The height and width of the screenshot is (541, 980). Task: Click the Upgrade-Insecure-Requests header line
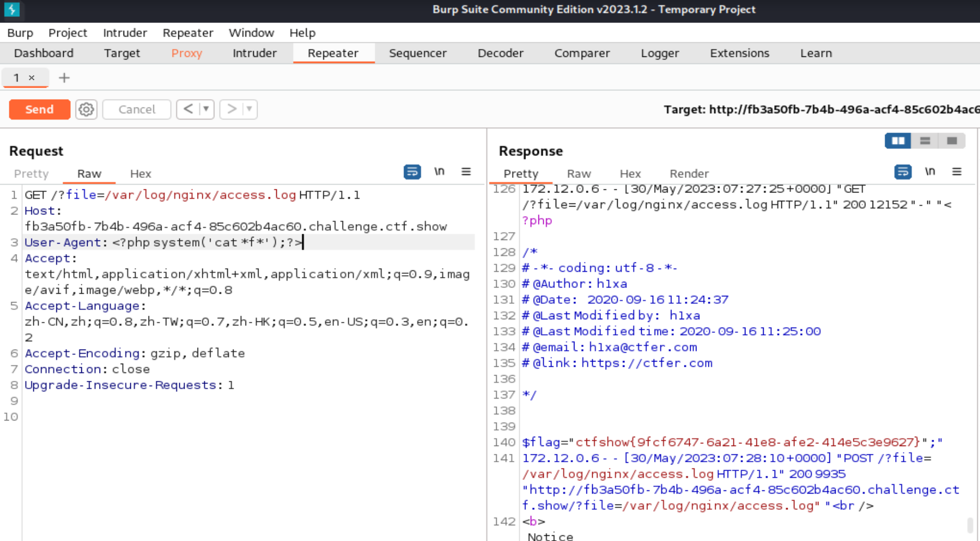129,385
